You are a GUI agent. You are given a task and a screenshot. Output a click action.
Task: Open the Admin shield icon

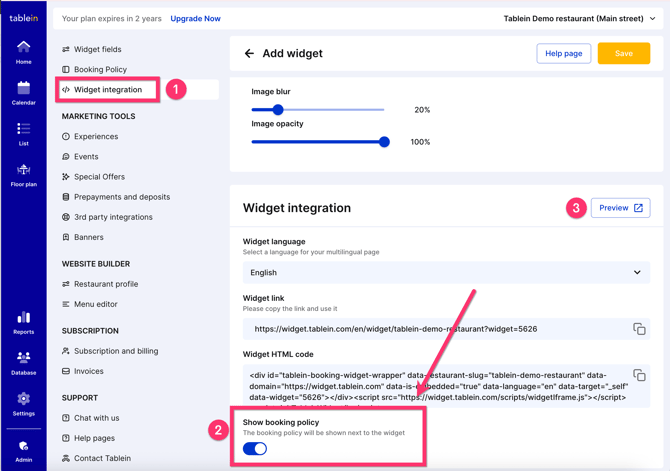coord(24,446)
